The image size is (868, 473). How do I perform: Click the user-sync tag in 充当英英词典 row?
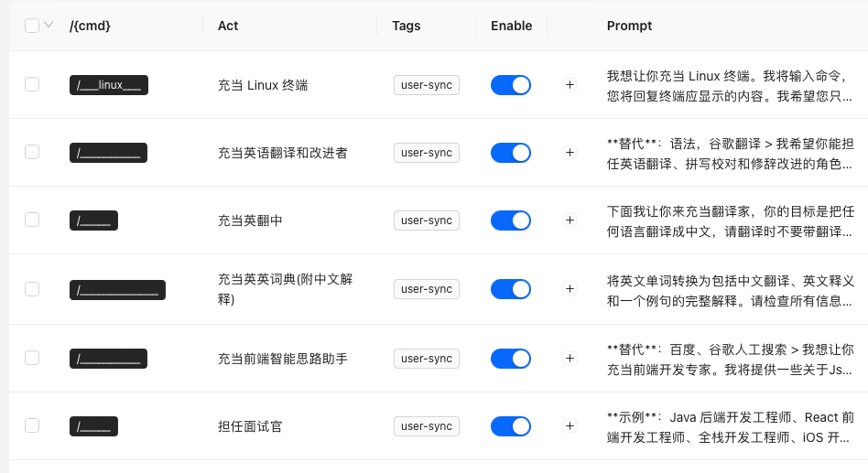pos(427,289)
